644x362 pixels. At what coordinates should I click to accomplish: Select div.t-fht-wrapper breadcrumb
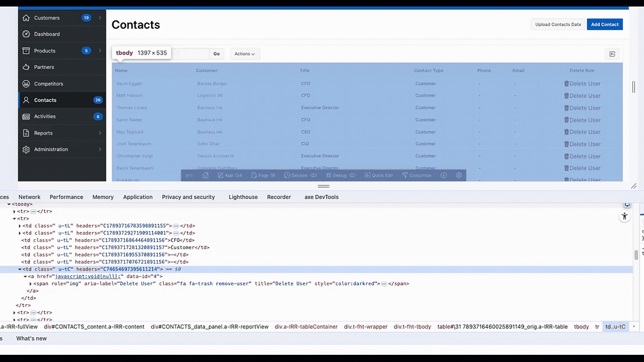(365, 327)
